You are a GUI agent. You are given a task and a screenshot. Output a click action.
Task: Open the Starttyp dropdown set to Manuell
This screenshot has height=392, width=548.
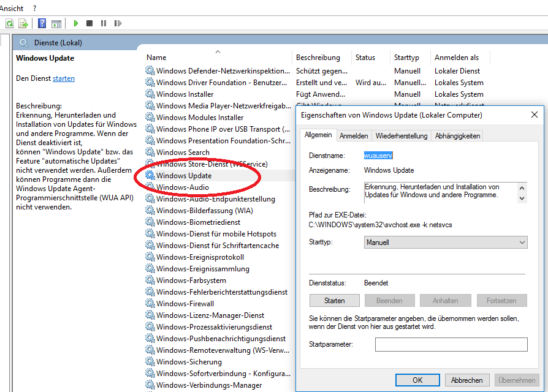[446, 243]
